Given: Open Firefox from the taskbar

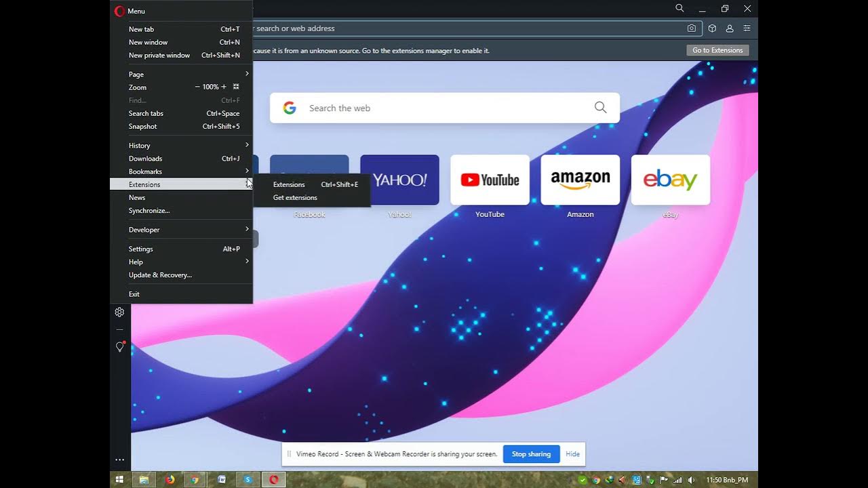Looking at the screenshot, I should coord(170,480).
